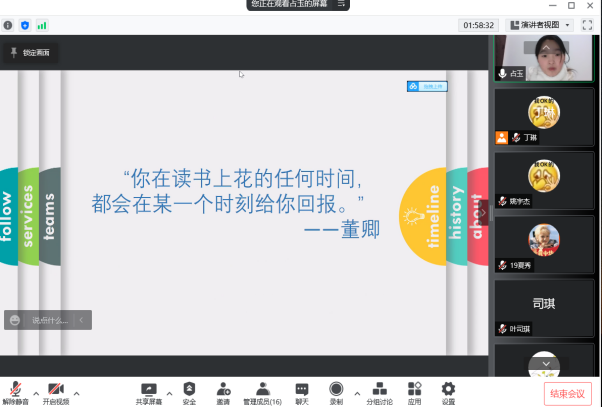Select participant 丁琳's video thumbnail

click(543, 116)
